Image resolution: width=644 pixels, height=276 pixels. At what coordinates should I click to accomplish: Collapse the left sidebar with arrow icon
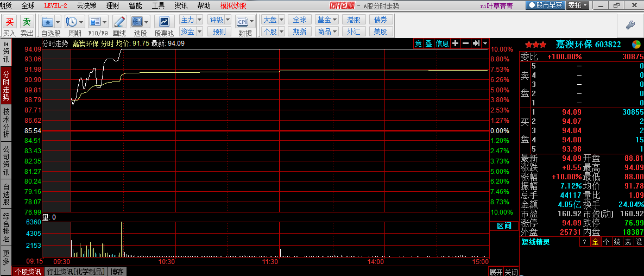[6, 43]
